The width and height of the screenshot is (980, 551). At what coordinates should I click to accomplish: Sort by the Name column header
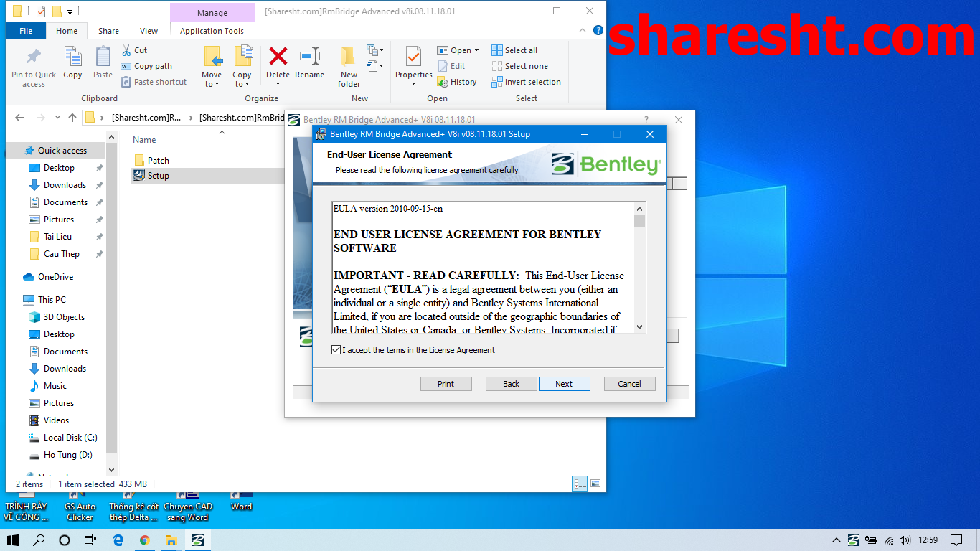144,140
